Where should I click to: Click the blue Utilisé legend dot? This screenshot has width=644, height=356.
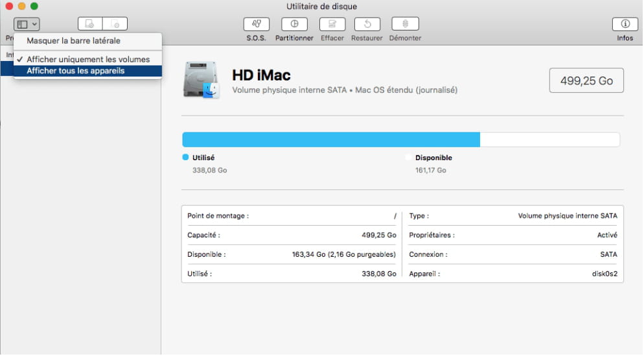click(185, 158)
